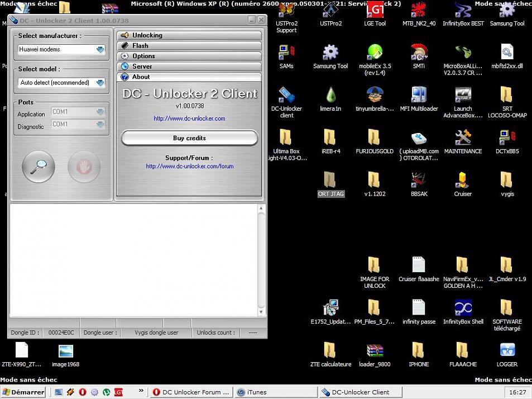The width and height of the screenshot is (532, 399).
Task: Open the Options section
Action: pos(189,56)
